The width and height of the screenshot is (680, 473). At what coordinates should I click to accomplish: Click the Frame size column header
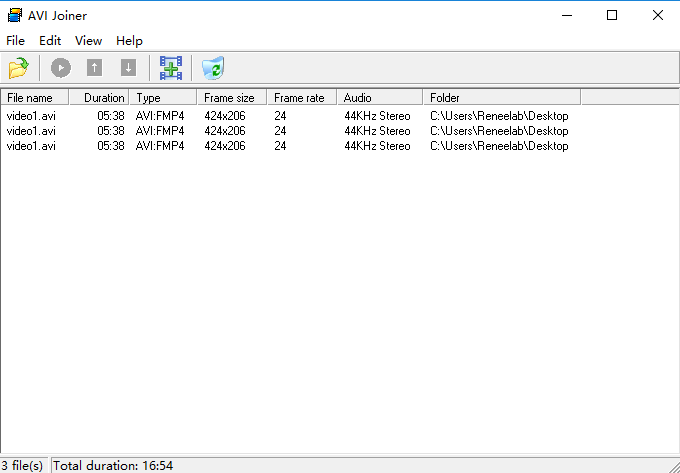232,98
